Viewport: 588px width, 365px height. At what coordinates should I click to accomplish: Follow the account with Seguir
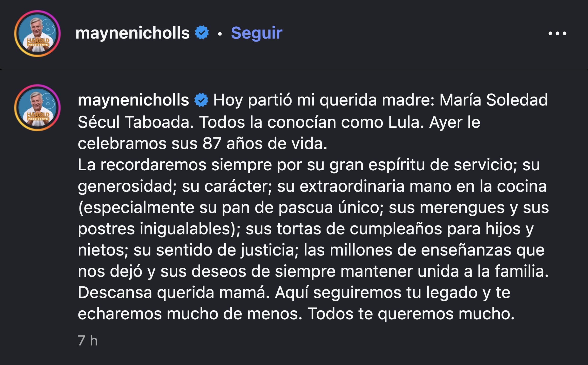coord(256,33)
